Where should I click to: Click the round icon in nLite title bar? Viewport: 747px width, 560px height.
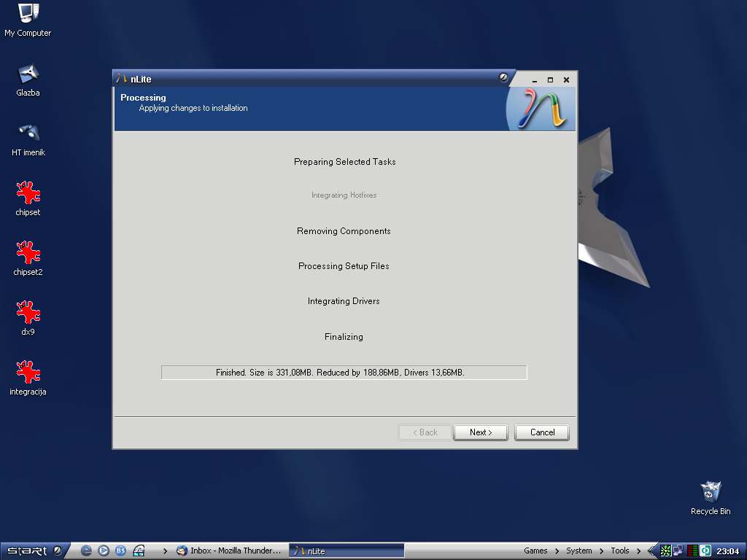click(503, 78)
